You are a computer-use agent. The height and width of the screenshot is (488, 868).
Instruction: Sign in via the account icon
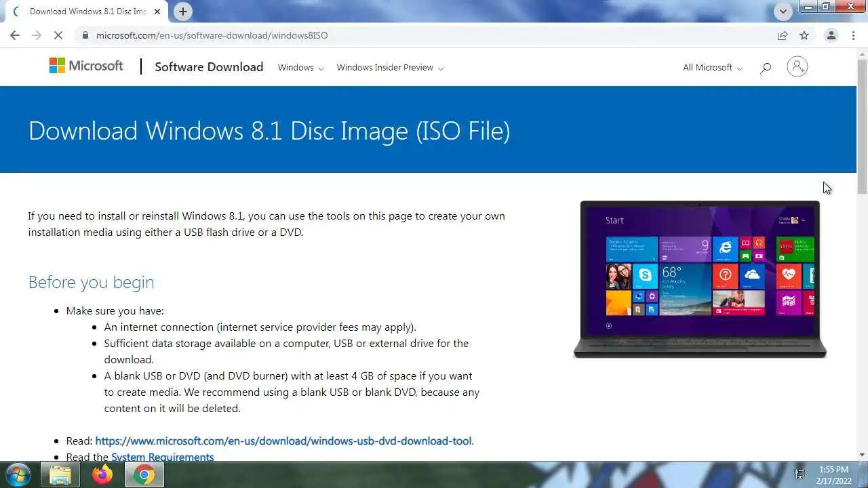click(797, 66)
